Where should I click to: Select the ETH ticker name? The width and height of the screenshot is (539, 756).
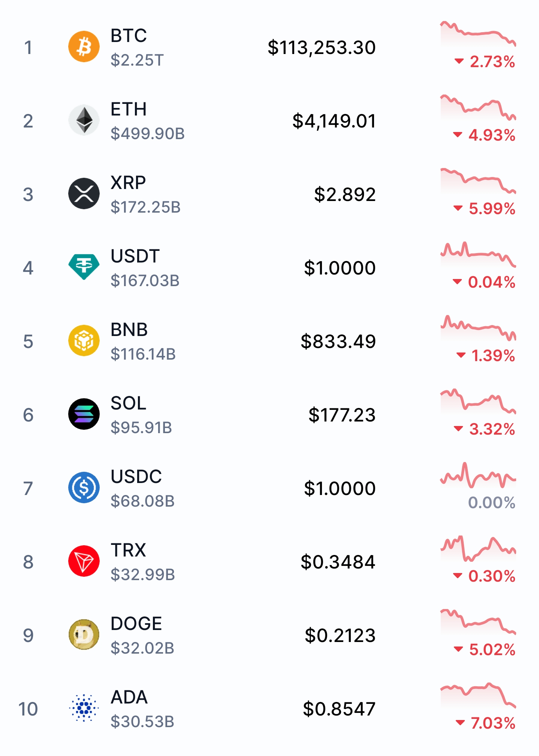click(x=129, y=109)
